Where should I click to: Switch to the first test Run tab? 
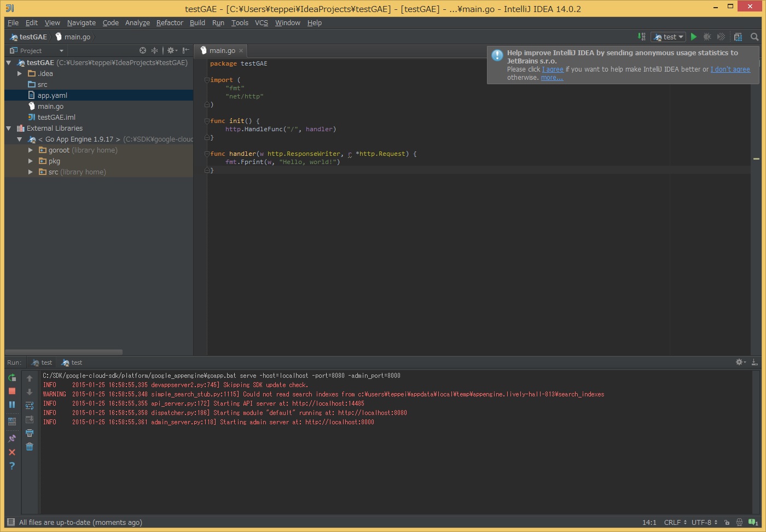[43, 363]
